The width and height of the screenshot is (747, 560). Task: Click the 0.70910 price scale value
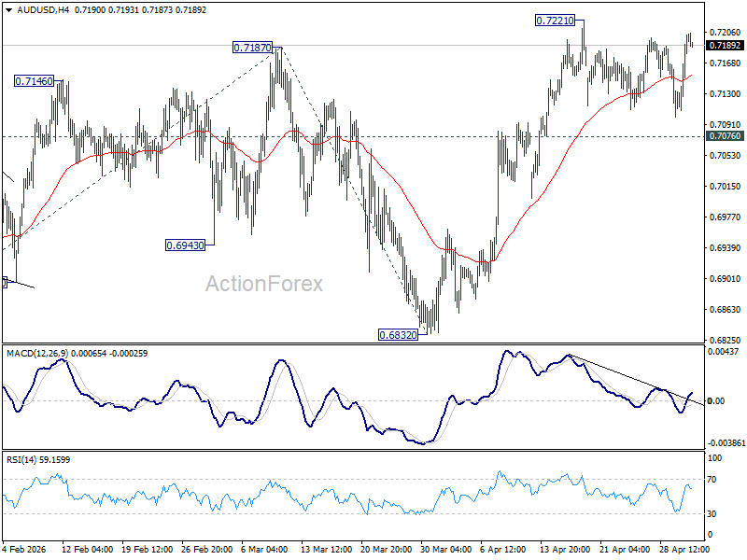[726, 125]
